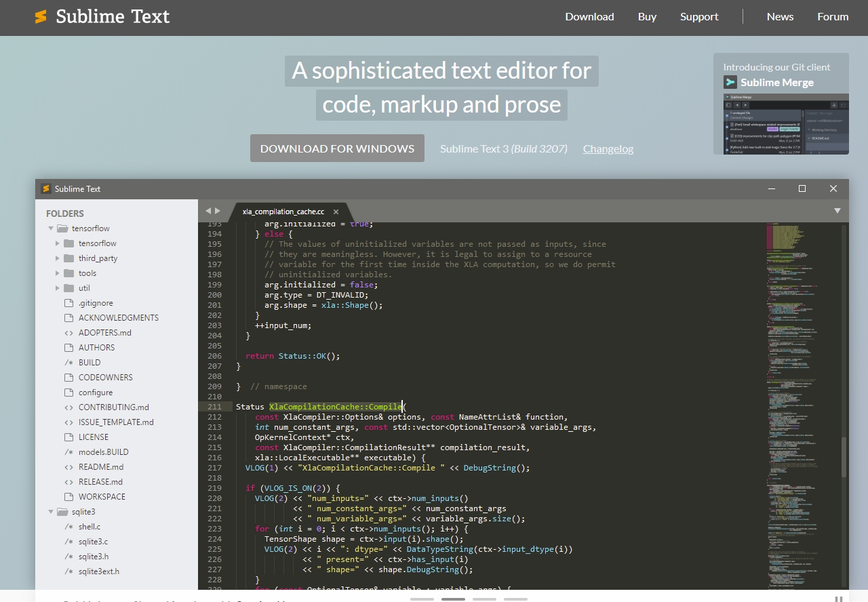Click the <> icon beside CONTRIBUTING.md
This screenshot has width=868, height=602.
(68, 407)
